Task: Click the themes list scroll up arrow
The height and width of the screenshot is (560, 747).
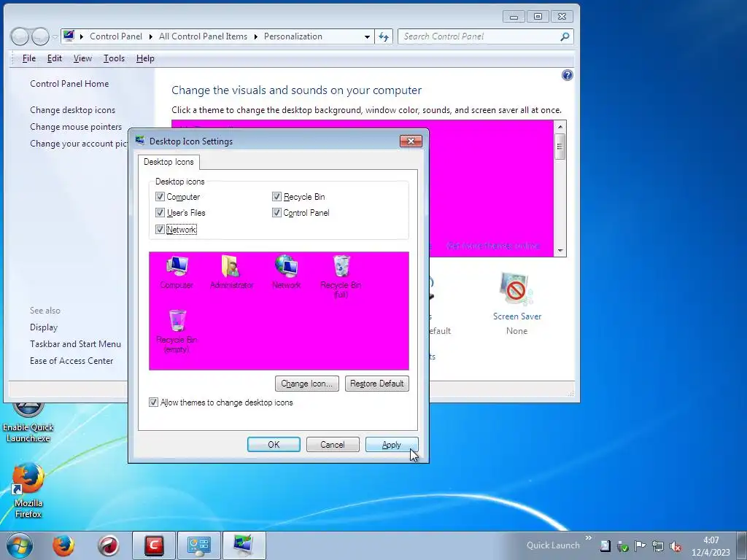Action: [x=560, y=126]
